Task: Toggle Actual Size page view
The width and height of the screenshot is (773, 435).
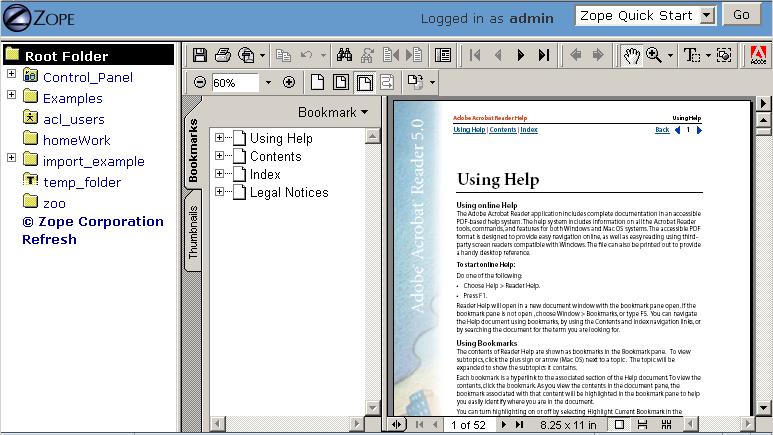Action: [x=317, y=82]
